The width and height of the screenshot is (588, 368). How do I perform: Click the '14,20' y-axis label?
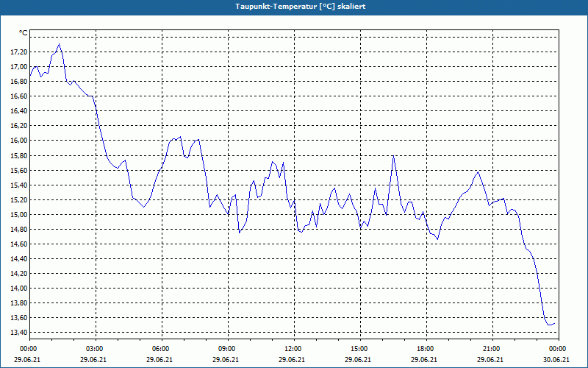[x=19, y=273]
